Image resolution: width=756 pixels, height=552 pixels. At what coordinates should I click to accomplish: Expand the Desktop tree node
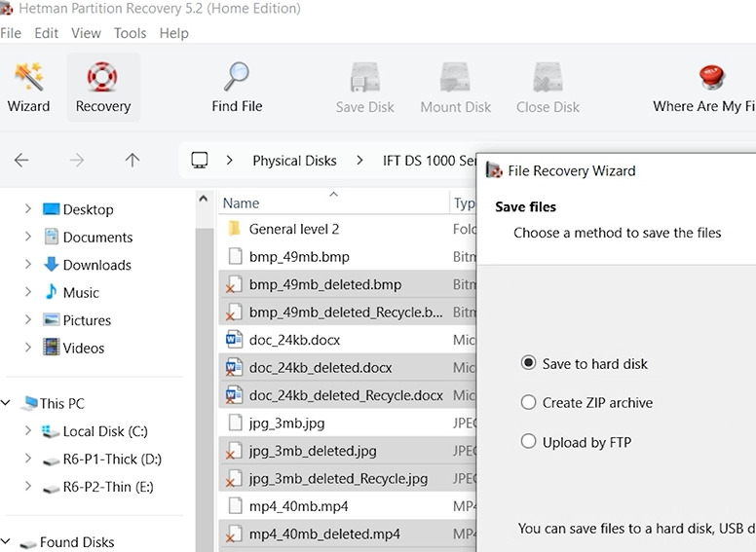pos(28,209)
